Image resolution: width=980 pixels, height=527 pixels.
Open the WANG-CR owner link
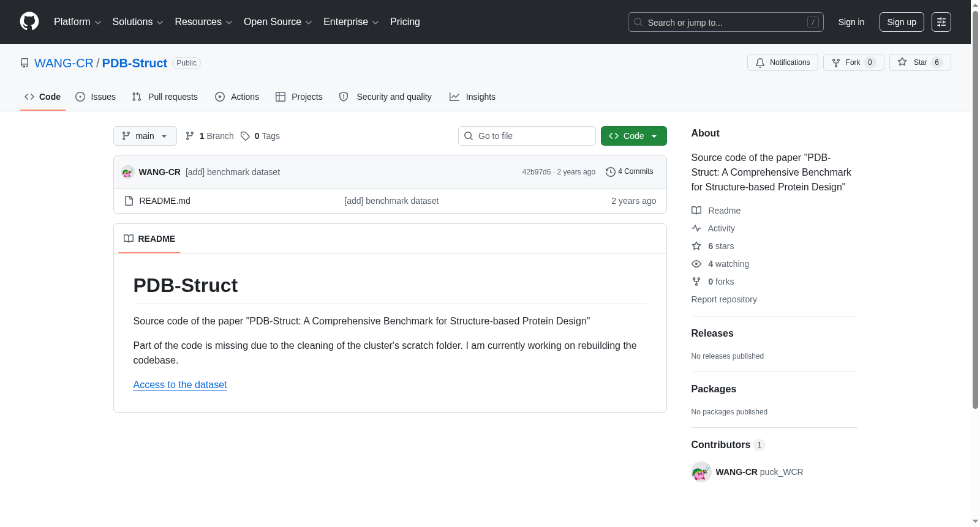pos(64,63)
